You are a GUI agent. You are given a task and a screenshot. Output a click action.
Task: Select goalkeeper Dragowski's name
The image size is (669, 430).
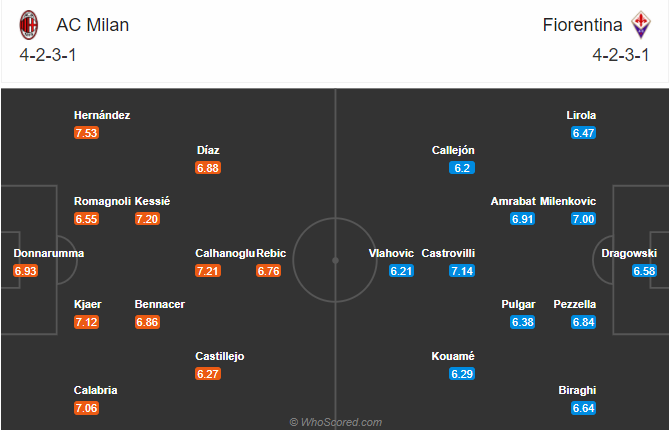[627, 253]
